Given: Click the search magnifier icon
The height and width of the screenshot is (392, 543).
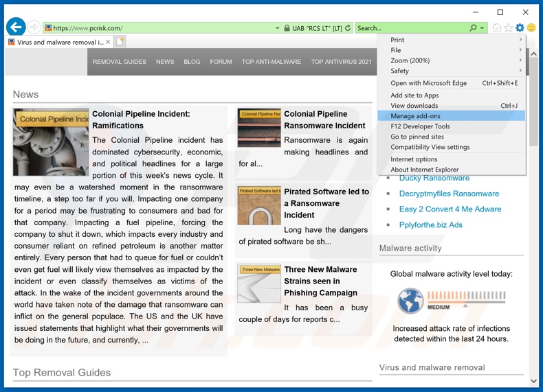Looking at the screenshot, I should tap(473, 28).
